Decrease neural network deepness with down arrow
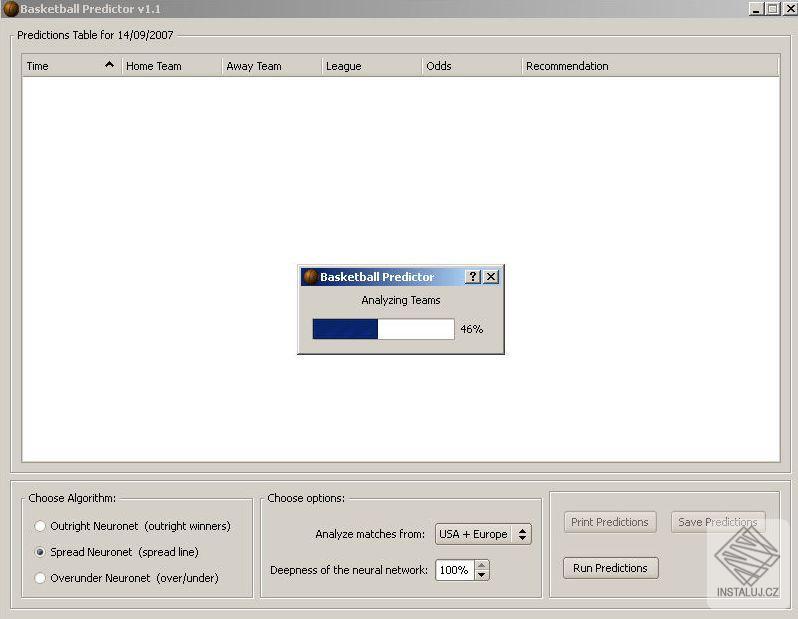798x619 pixels. point(481,575)
